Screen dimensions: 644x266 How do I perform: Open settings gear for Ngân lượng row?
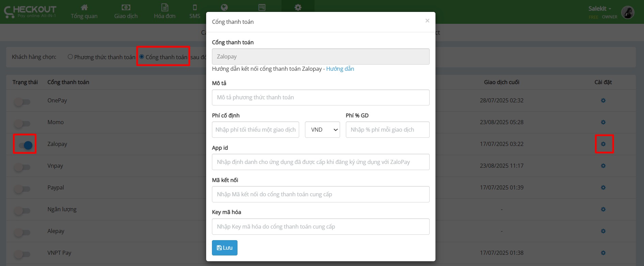pos(603,209)
